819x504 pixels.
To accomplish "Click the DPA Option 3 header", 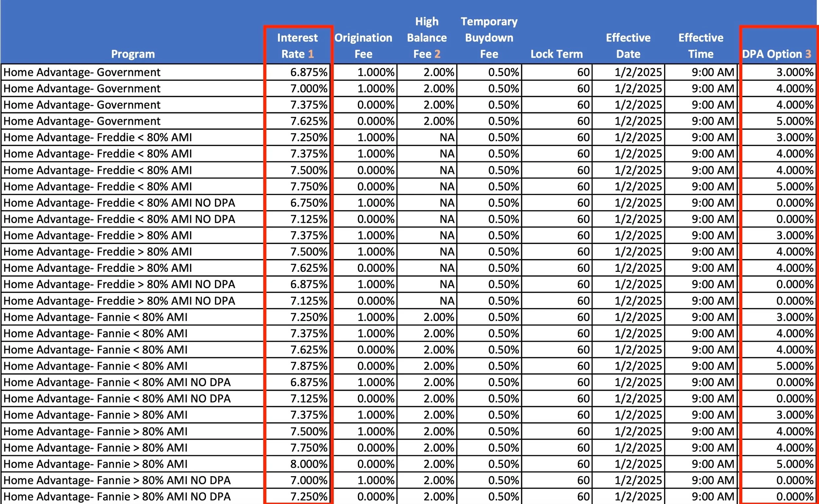I will 776,54.
